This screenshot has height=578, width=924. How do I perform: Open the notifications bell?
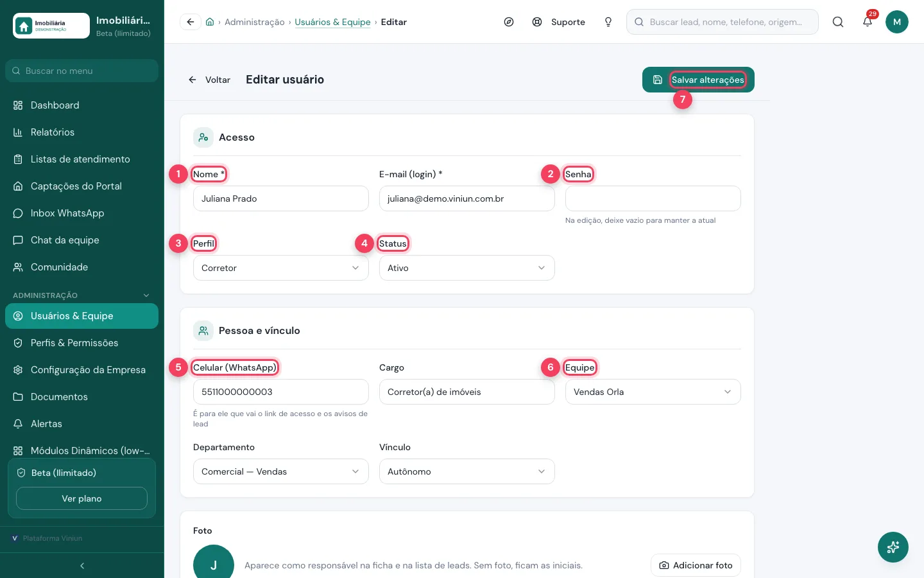tap(868, 22)
